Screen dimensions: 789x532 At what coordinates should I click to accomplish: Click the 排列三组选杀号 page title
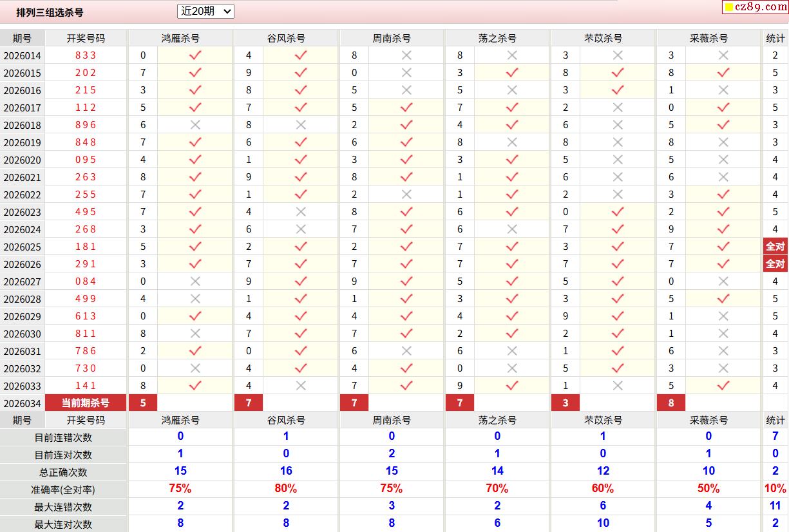coord(50,12)
